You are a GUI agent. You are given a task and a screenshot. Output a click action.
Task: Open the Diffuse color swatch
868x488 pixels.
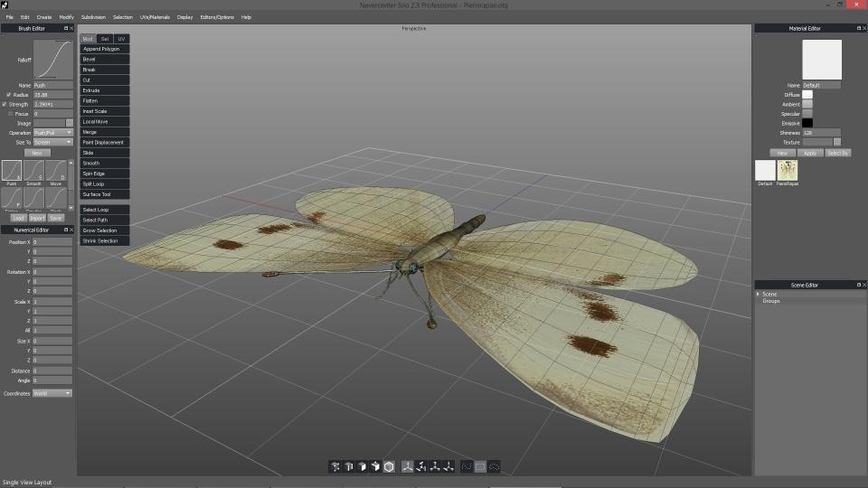coord(807,95)
